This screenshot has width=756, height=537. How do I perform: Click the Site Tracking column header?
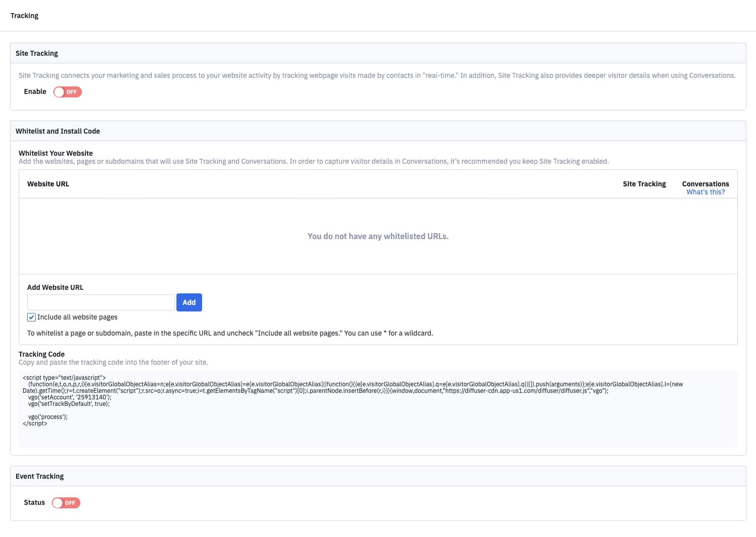coord(644,184)
